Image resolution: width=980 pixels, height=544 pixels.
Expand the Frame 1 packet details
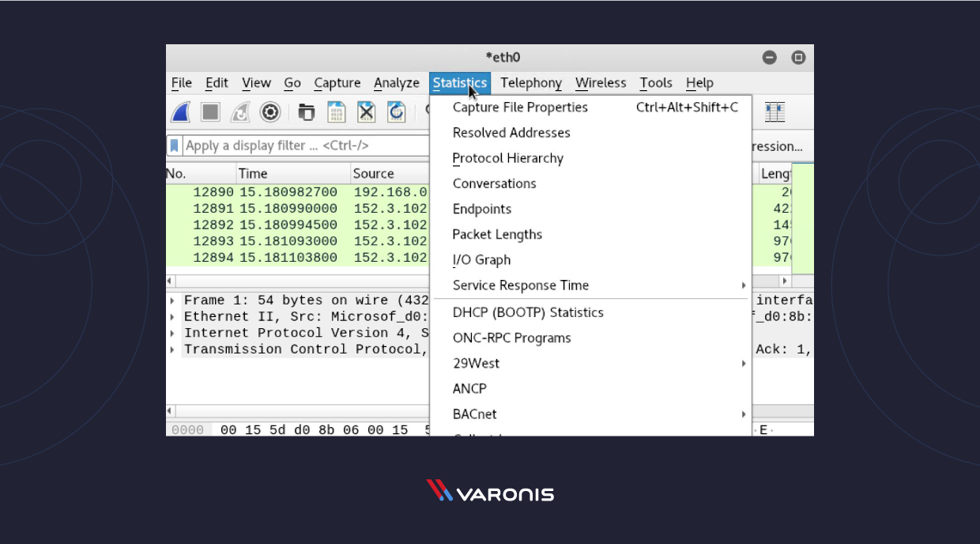172,300
